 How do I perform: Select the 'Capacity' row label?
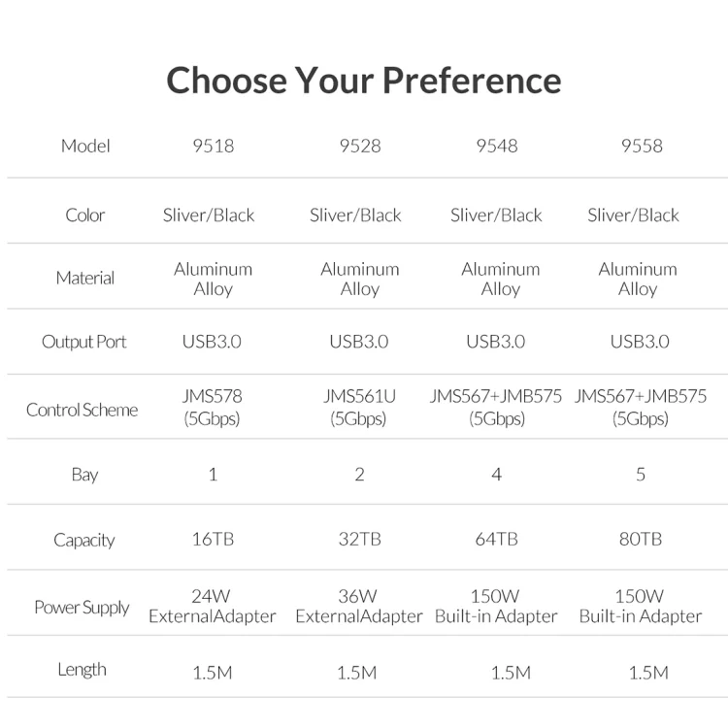[84, 540]
